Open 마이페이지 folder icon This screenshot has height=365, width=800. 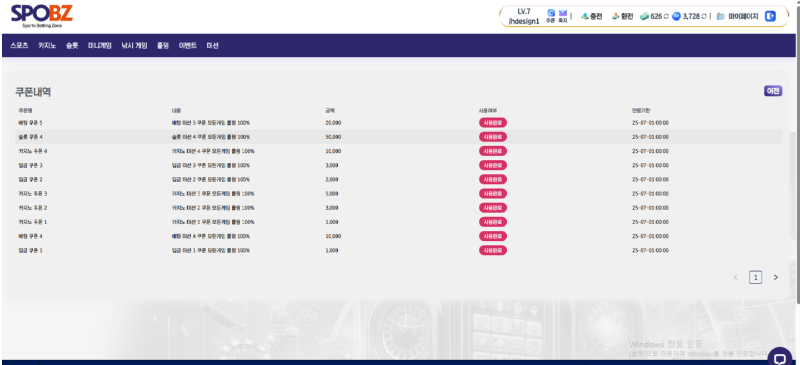tap(720, 16)
